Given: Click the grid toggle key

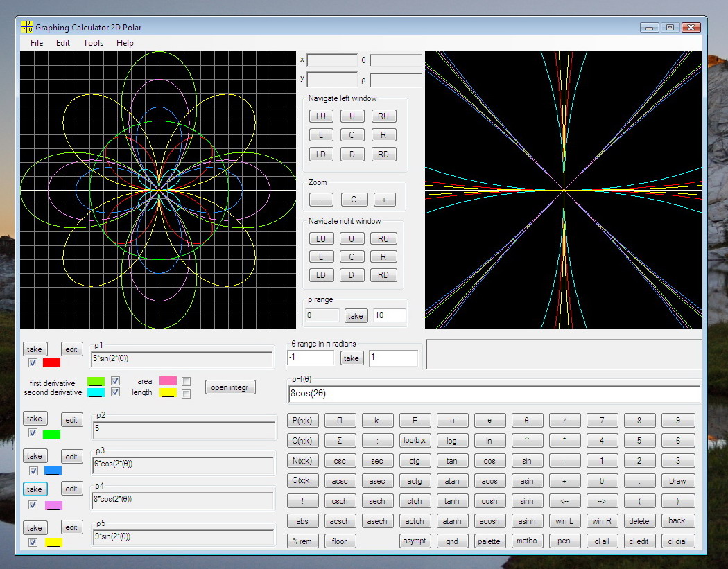Looking at the screenshot, I should pos(452,541).
